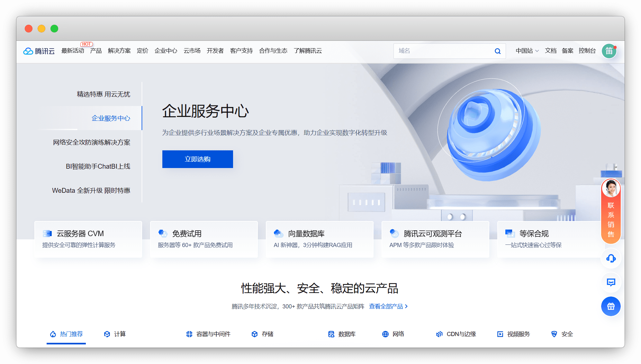The height and width of the screenshot is (364, 641).
Task: Click the 云服务器 CVM card icon
Action: 47,234
